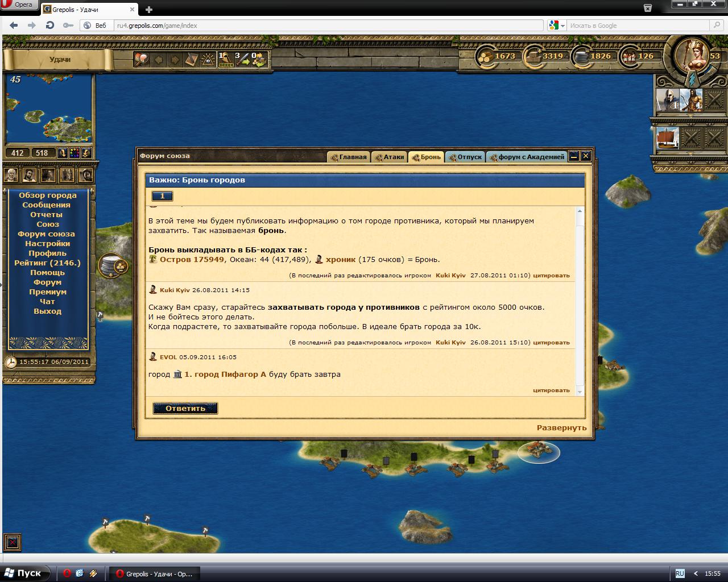
Task: Open Отчеты in the side menu
Action: [47, 214]
